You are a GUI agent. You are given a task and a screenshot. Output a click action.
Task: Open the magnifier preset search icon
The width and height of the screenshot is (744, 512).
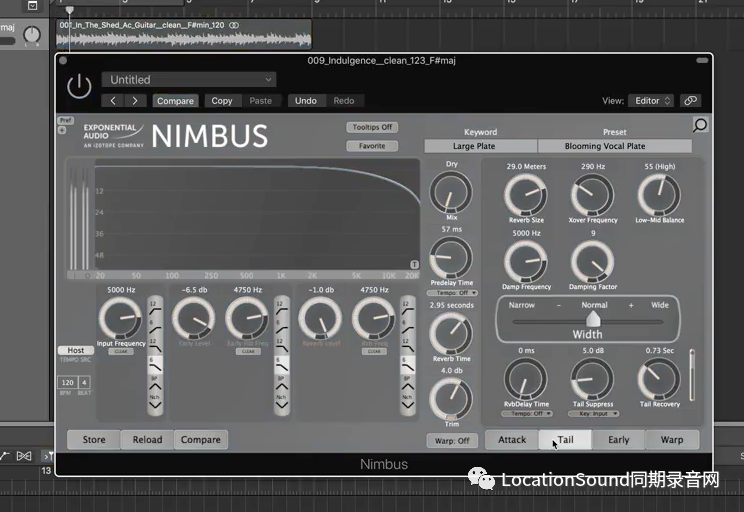pyautogui.click(x=700, y=125)
